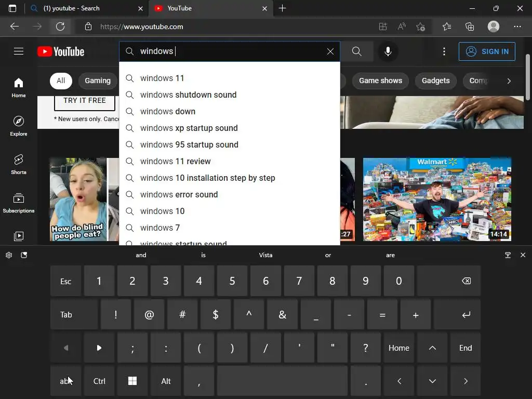The height and width of the screenshot is (399, 532).
Task: Choose suggestion windows 10 installation step by step
Action: pyautogui.click(x=229, y=178)
